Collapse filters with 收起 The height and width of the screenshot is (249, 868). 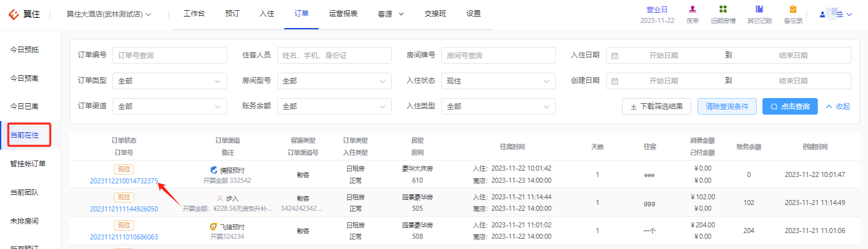click(837, 106)
